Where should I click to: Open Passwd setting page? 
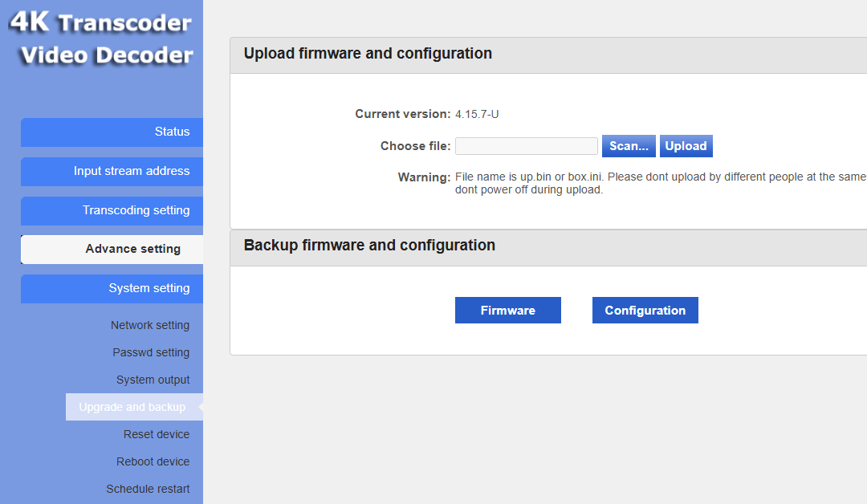[x=151, y=352]
